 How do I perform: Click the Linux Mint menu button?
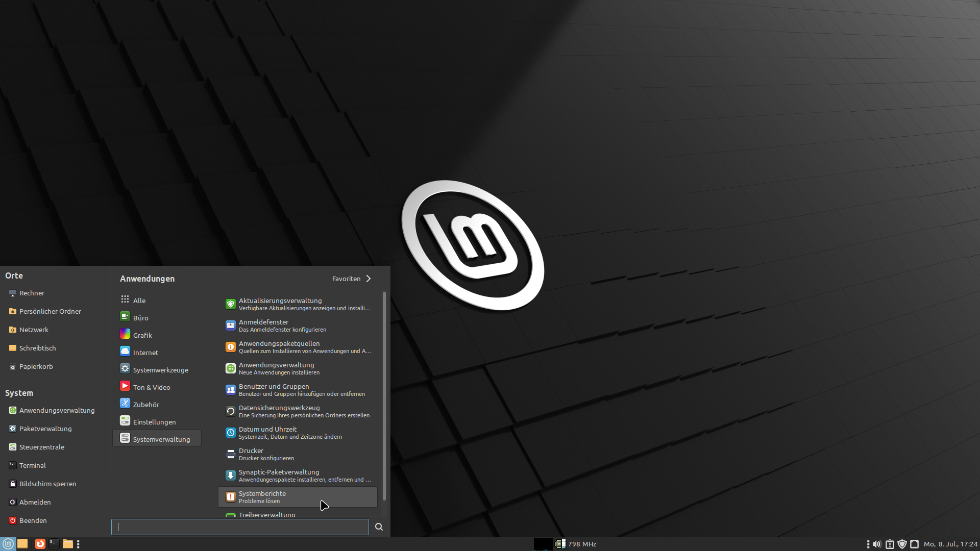(8, 544)
